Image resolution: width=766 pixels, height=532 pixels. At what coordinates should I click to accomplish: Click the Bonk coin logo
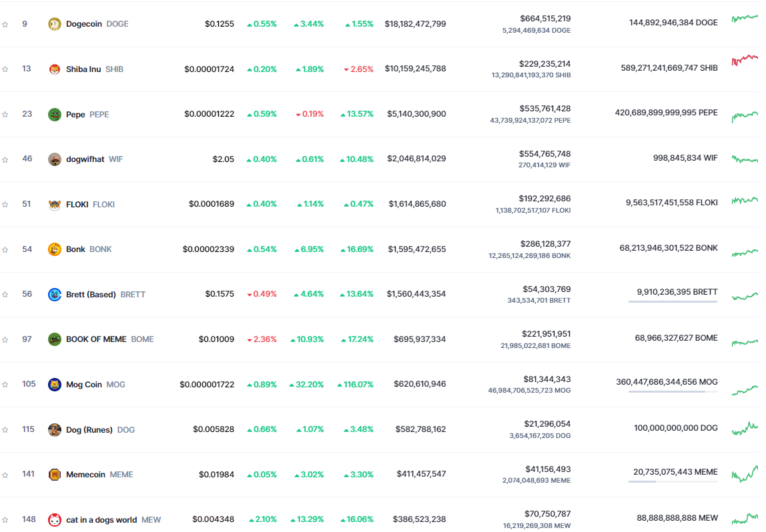tap(54, 249)
